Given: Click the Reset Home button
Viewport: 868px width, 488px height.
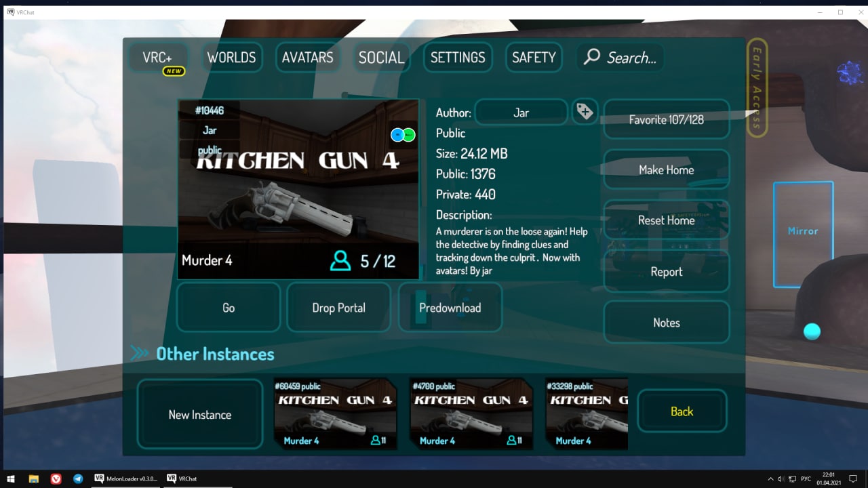Looking at the screenshot, I should [666, 220].
